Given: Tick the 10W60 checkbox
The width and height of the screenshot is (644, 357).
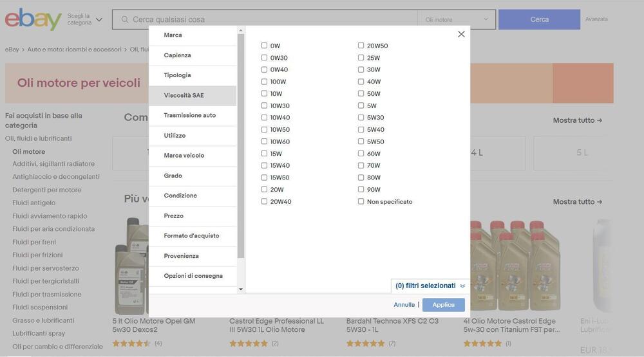Looking at the screenshot, I should click(x=264, y=141).
